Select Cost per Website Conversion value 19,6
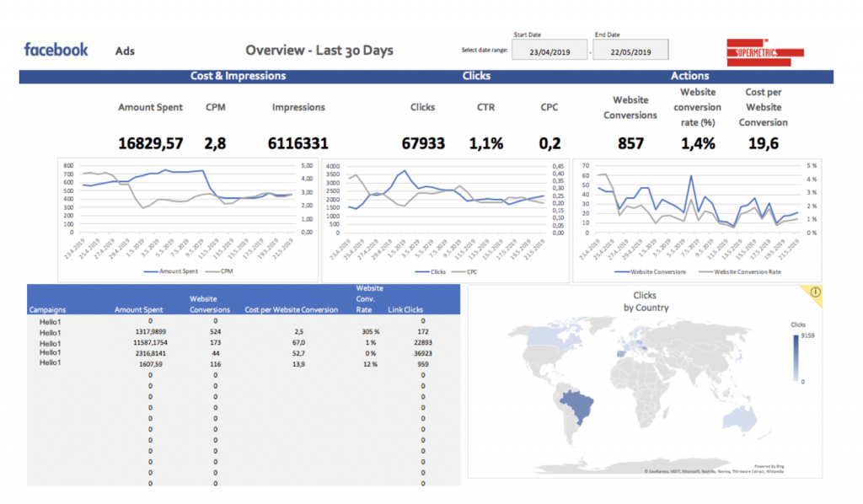The image size is (863, 504). (x=763, y=144)
